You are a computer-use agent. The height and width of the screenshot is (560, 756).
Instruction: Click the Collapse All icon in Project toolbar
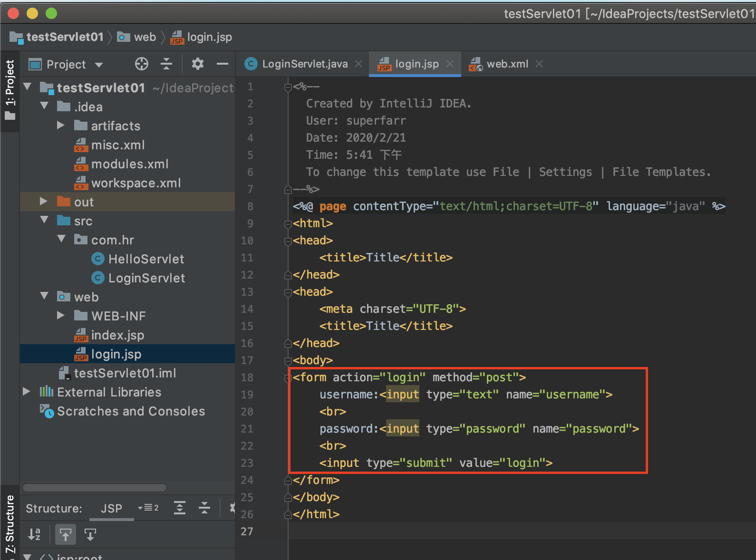[166, 64]
